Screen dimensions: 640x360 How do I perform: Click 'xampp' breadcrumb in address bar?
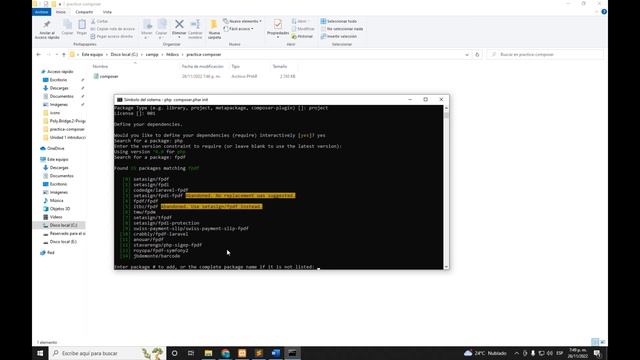point(152,54)
